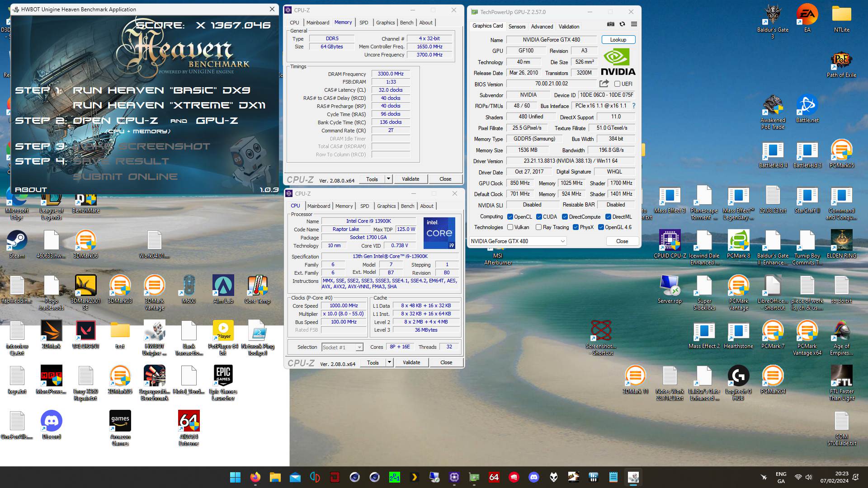Open taskbar clock and date
The height and width of the screenshot is (488, 868).
(835, 477)
